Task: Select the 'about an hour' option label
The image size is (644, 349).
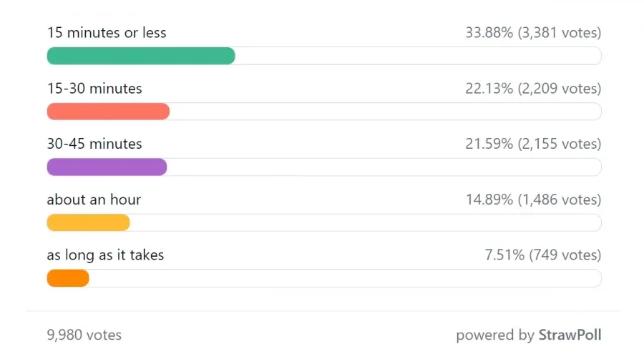Action: [94, 200]
